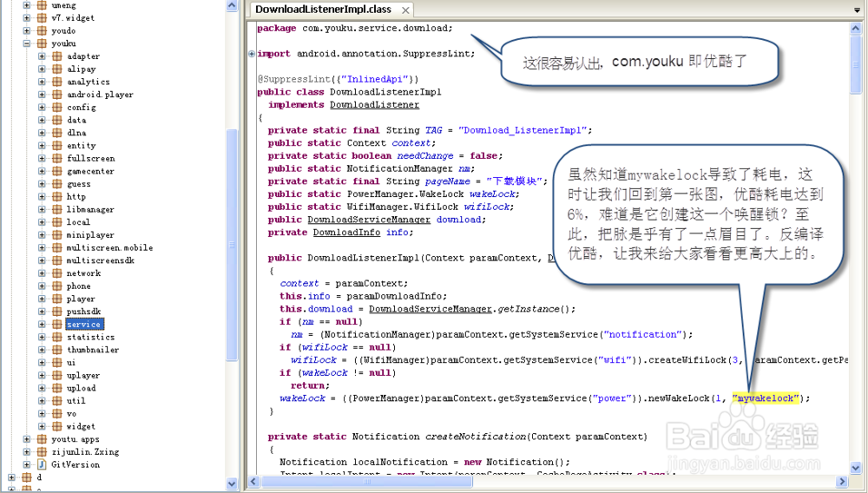Expand the youdo package node
868x493 pixels.
(27, 30)
